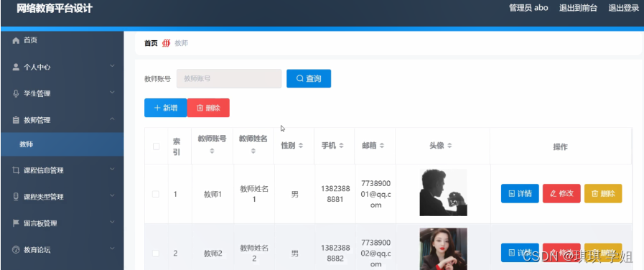Expand the 教育论坛 menu chevron
This screenshot has width=644, height=270.
click(112, 248)
